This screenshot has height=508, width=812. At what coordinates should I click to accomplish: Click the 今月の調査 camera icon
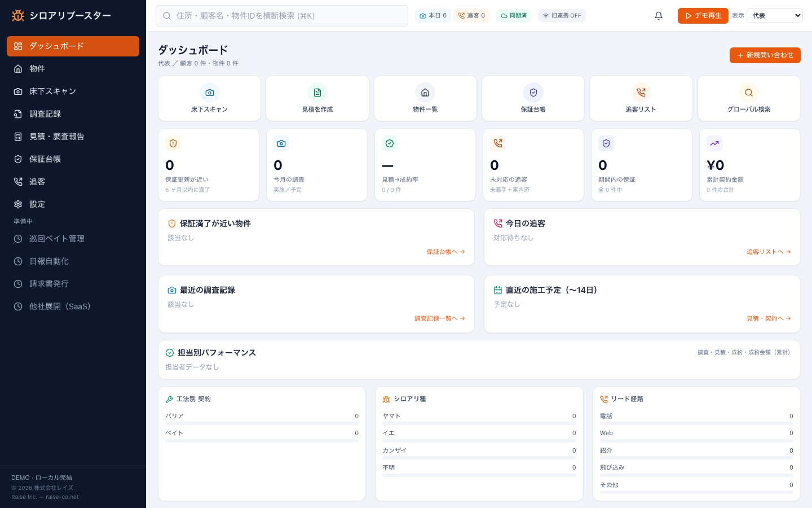[281, 143]
